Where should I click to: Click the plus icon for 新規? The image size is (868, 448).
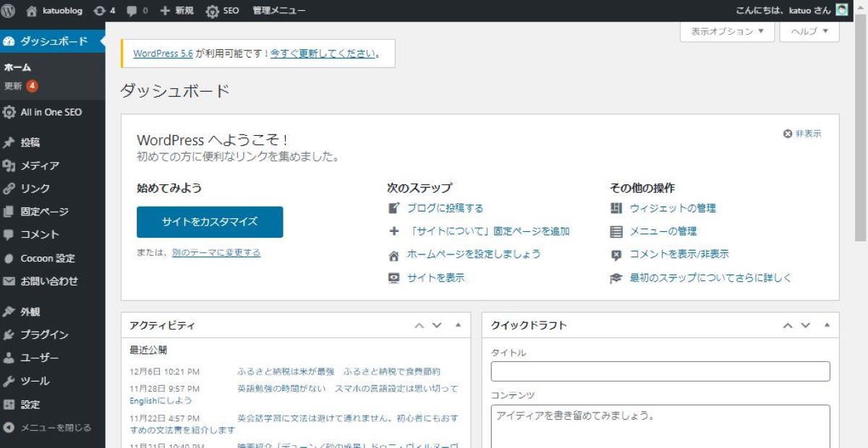click(165, 11)
